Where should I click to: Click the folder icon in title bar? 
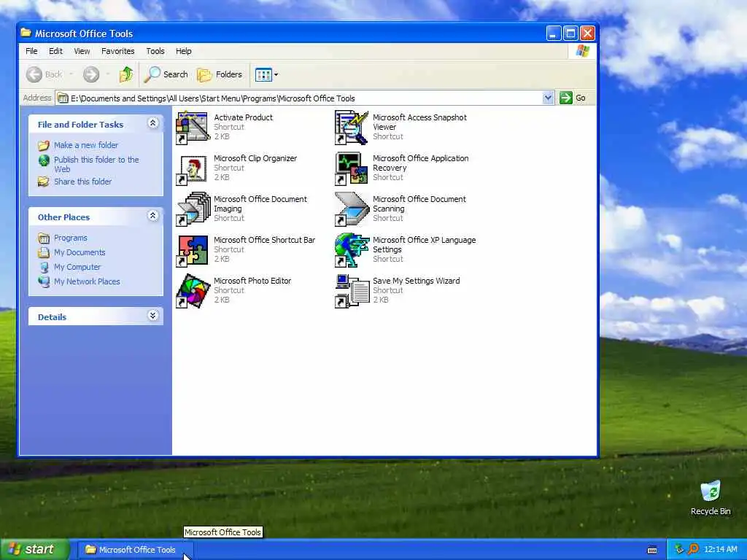pyautogui.click(x=26, y=33)
